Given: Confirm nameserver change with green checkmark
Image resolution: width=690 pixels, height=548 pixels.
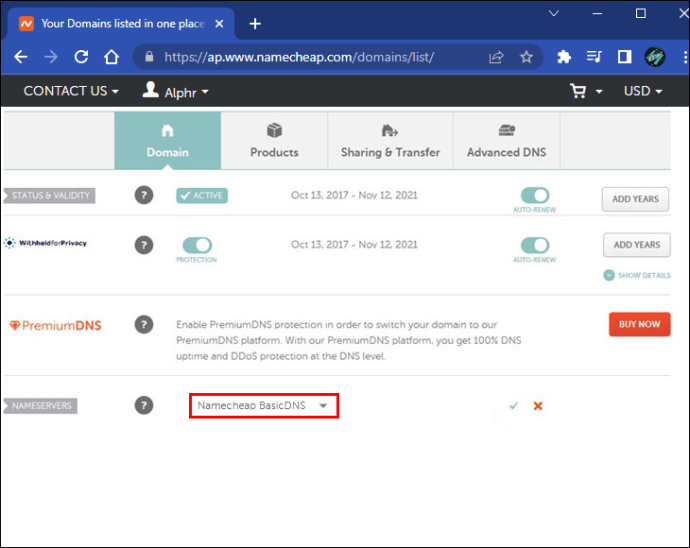Looking at the screenshot, I should tap(513, 406).
